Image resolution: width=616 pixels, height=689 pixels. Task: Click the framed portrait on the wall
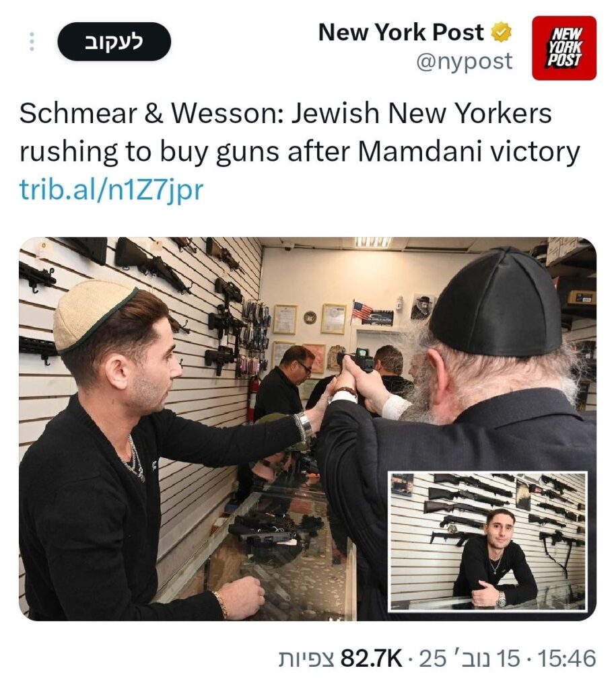423,306
